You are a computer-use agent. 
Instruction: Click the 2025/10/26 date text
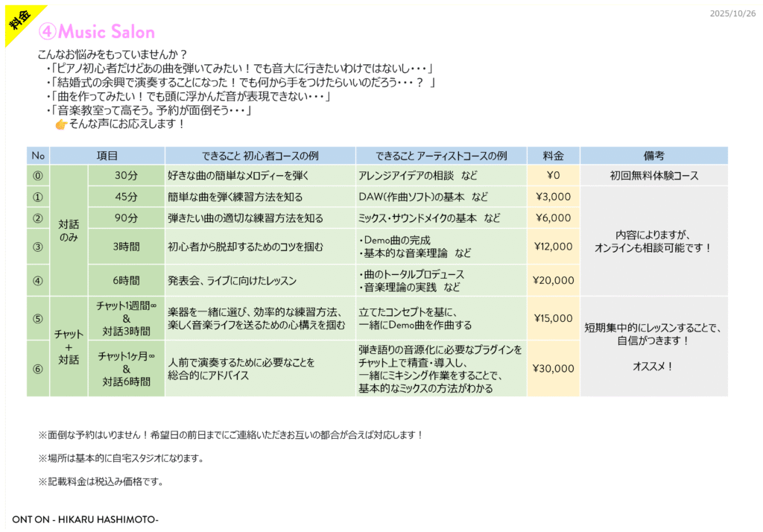pos(732,14)
